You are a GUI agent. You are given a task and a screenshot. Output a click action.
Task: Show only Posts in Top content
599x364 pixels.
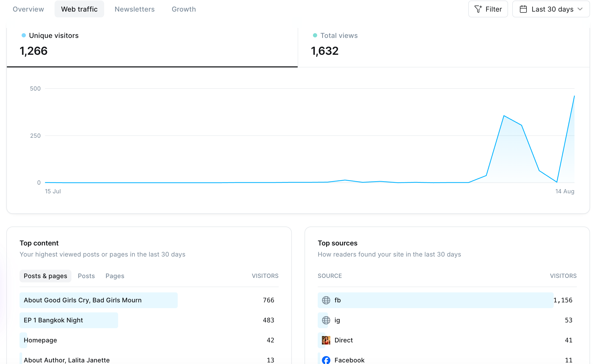coord(86,276)
